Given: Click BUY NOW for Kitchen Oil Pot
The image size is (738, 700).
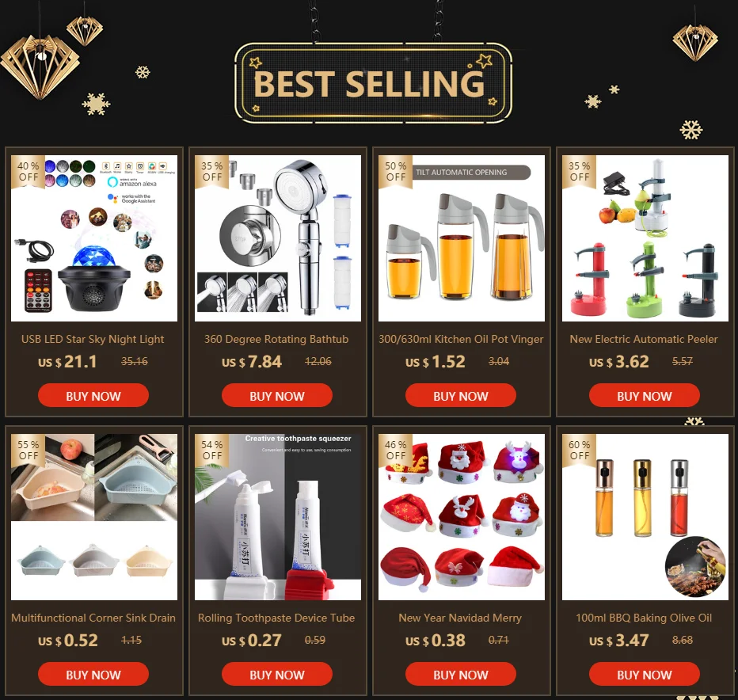Looking at the screenshot, I should [460, 395].
